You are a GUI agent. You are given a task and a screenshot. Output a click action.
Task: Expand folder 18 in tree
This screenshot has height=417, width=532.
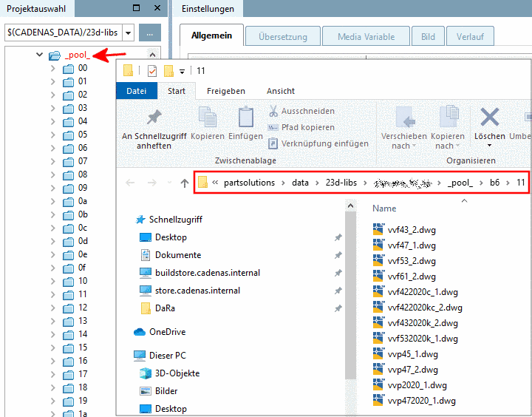pos(53,387)
